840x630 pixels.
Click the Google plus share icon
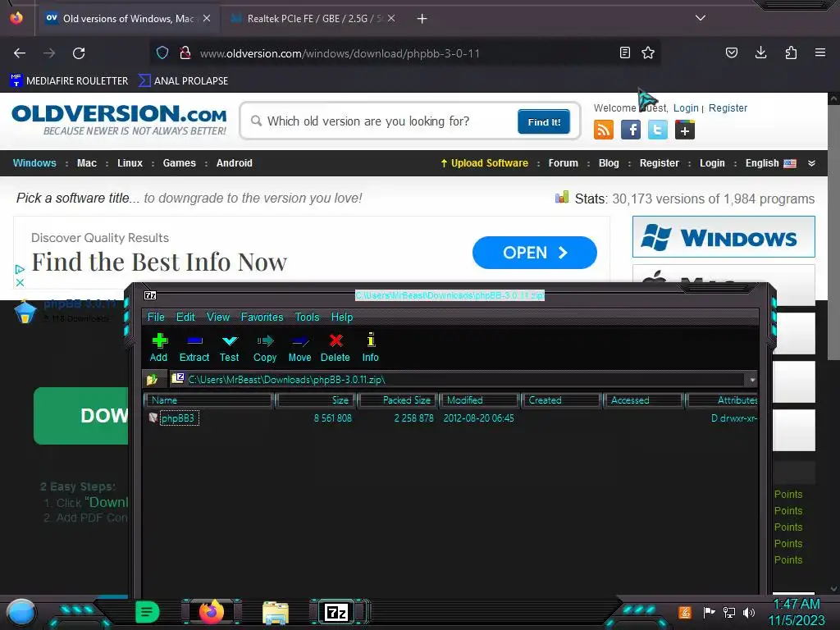(685, 130)
